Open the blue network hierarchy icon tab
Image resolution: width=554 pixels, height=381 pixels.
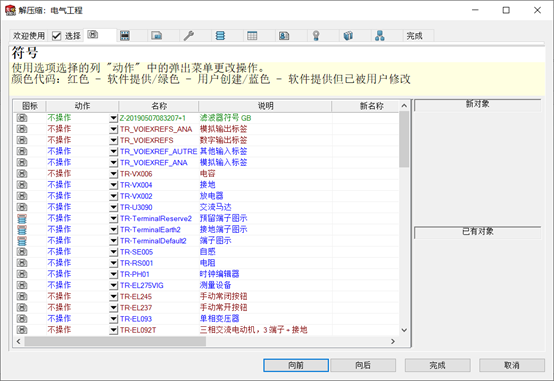380,35
